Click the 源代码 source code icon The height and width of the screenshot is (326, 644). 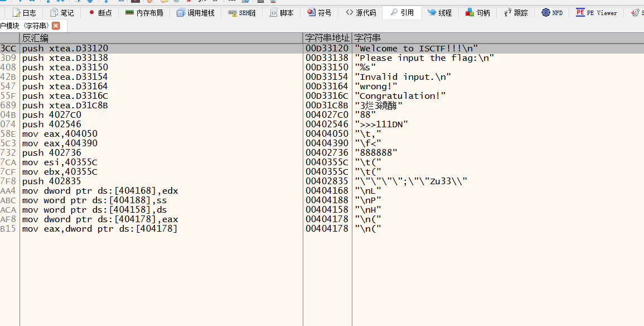(x=350, y=12)
